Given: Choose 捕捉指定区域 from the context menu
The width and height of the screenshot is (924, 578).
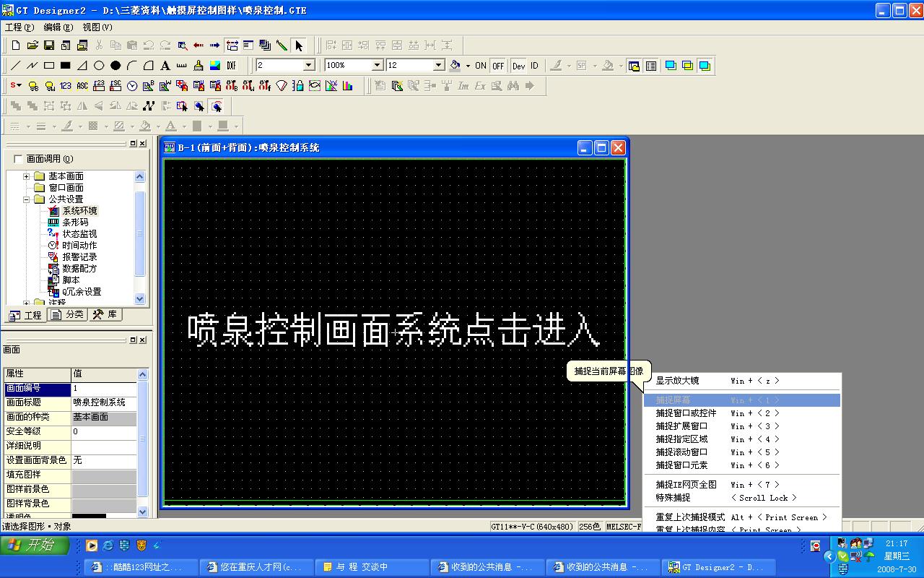Looking at the screenshot, I should (681, 439).
